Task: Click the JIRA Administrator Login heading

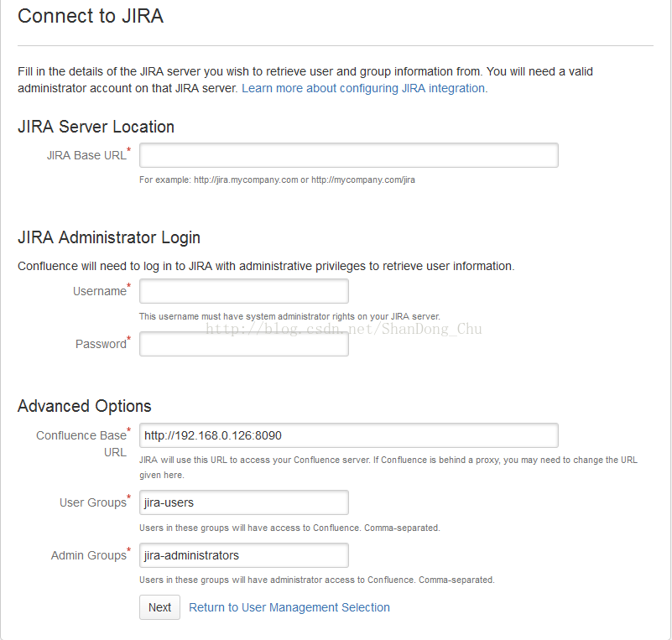Action: click(109, 237)
